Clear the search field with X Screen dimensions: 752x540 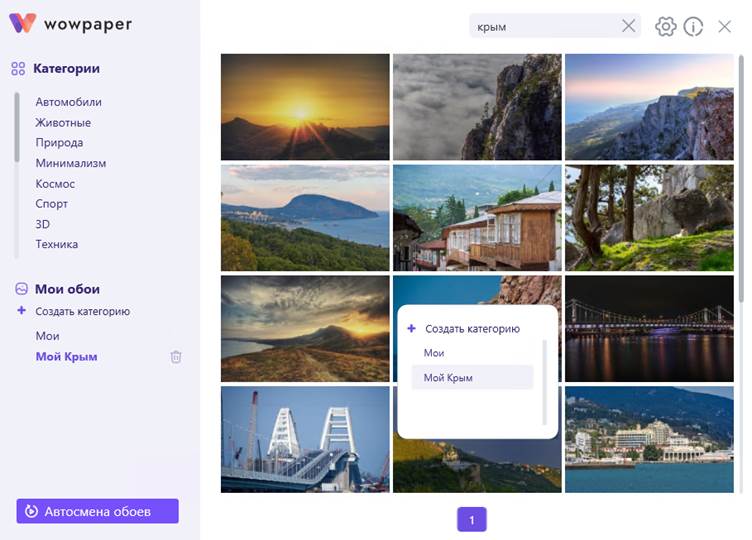tap(628, 26)
